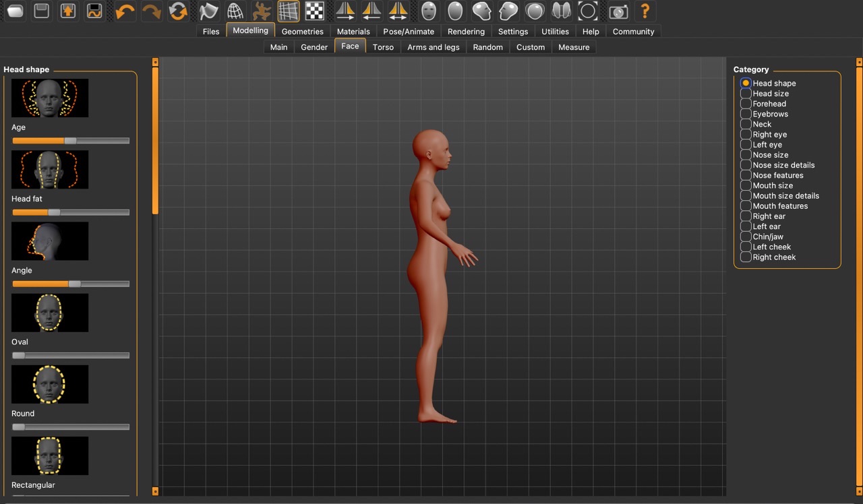
Task: Switch to front face view icon
Action: 428,11
